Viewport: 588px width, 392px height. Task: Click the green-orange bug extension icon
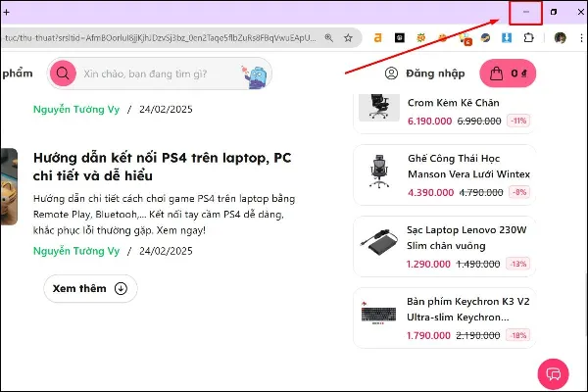(421, 37)
